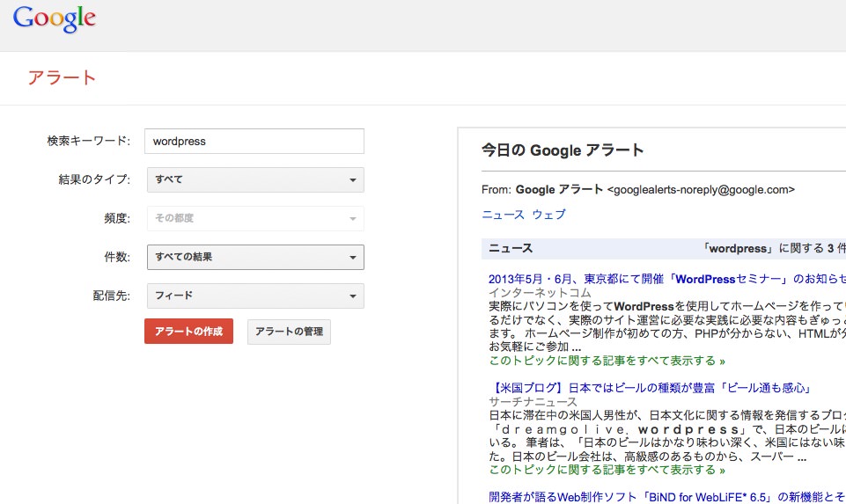Click the 件数 label
The width and height of the screenshot is (846, 504).
tap(117, 257)
